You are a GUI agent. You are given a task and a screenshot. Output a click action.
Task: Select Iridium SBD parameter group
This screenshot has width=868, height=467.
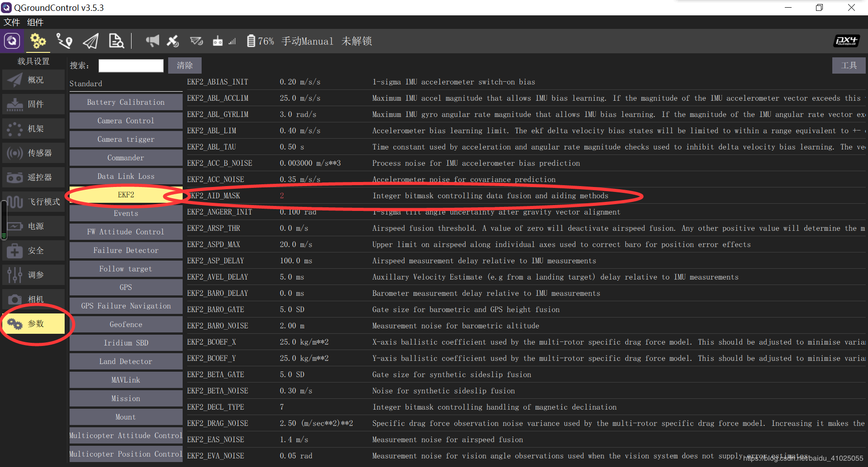click(x=126, y=343)
